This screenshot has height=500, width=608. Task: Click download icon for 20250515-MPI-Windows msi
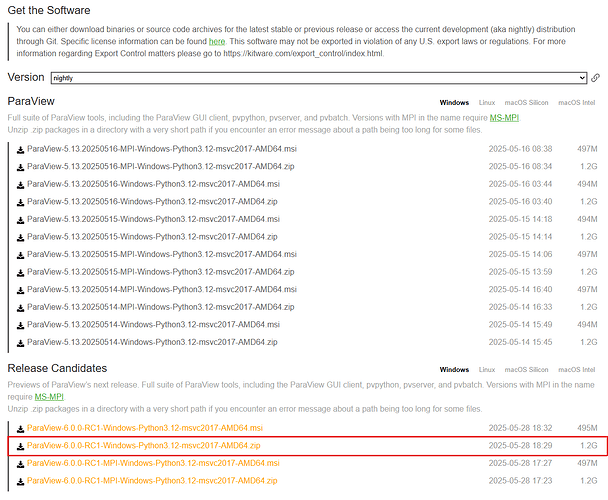21,255
